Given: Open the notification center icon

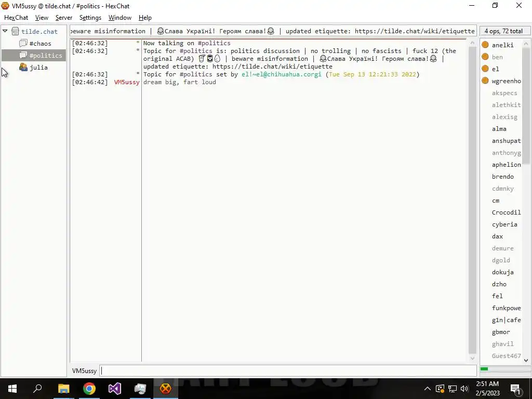Looking at the screenshot, I should point(516,389).
